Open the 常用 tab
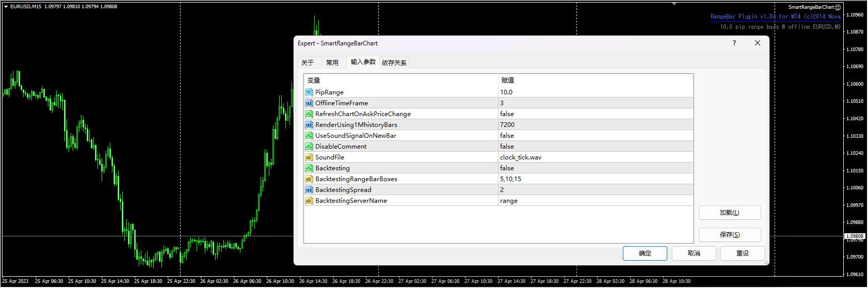This screenshot has width=868, height=288. click(x=332, y=63)
